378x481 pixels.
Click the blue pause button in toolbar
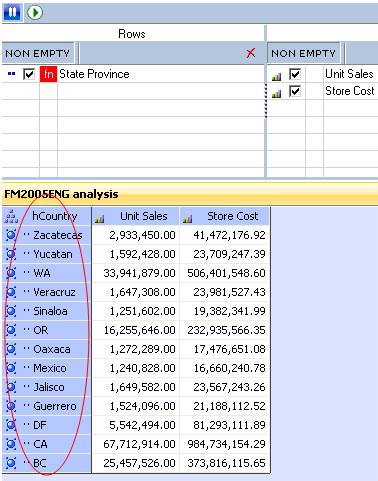pos(12,12)
